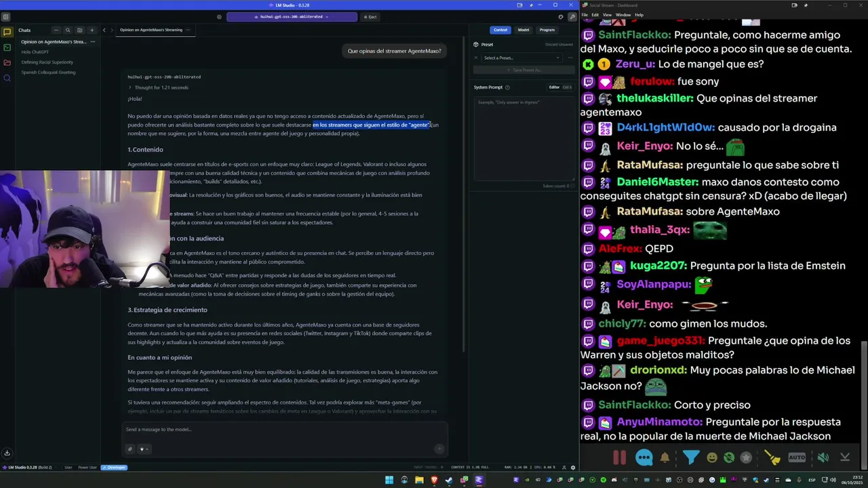Switch to Power User mode

pyautogui.click(x=87, y=467)
